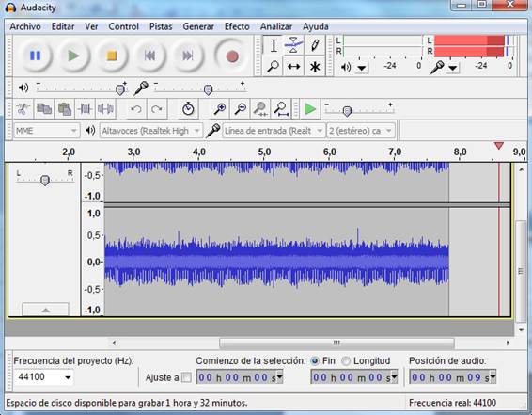Open the Ayuda menu
Viewport: 532px width, 415px height.
point(316,26)
